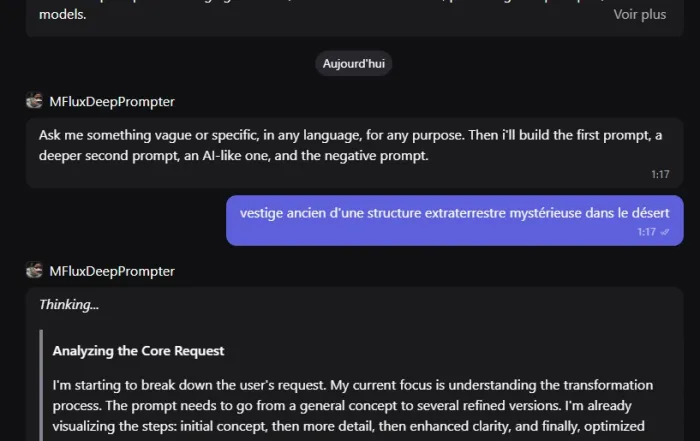Click MFluxDeepPrompter name above Thinking message
The width and height of the screenshot is (700, 441).
[112, 271]
